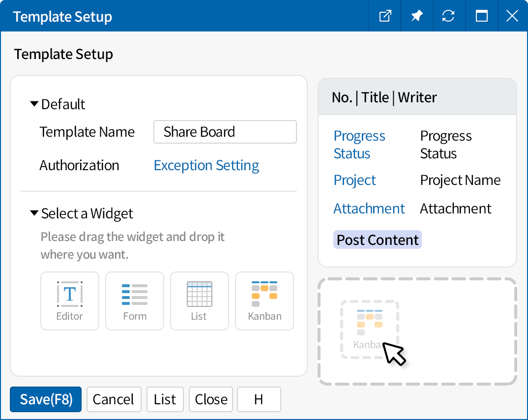Open the Exception Setting link

[206, 165]
